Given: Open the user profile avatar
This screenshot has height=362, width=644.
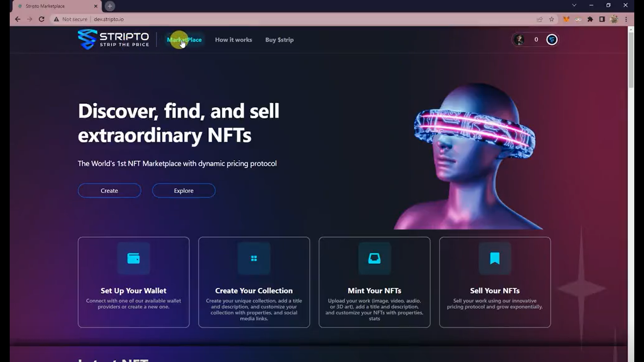Looking at the screenshot, I should tap(519, 40).
